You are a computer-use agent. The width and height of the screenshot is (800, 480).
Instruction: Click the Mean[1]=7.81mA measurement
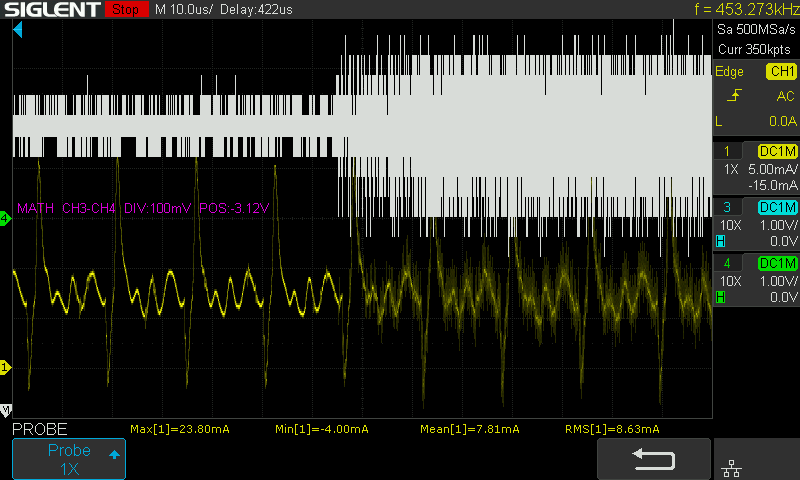[469, 429]
